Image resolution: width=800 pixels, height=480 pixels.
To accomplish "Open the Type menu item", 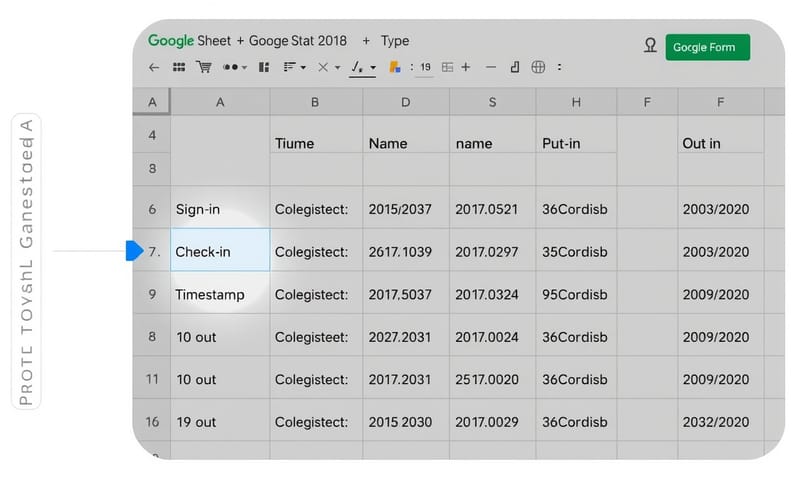I will 395,41.
